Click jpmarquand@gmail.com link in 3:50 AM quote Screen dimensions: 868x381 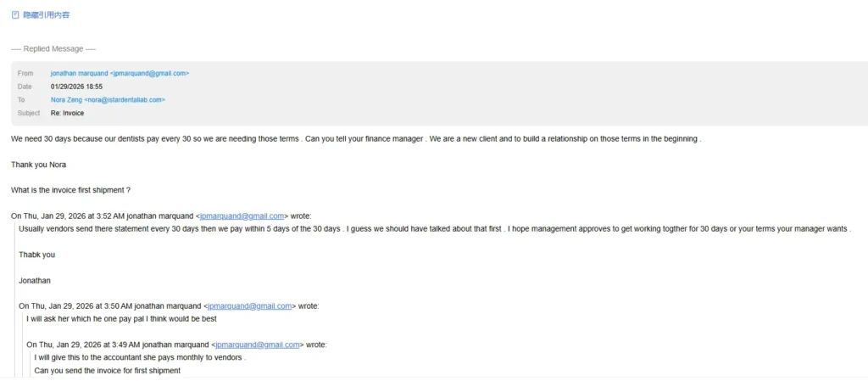250,305
